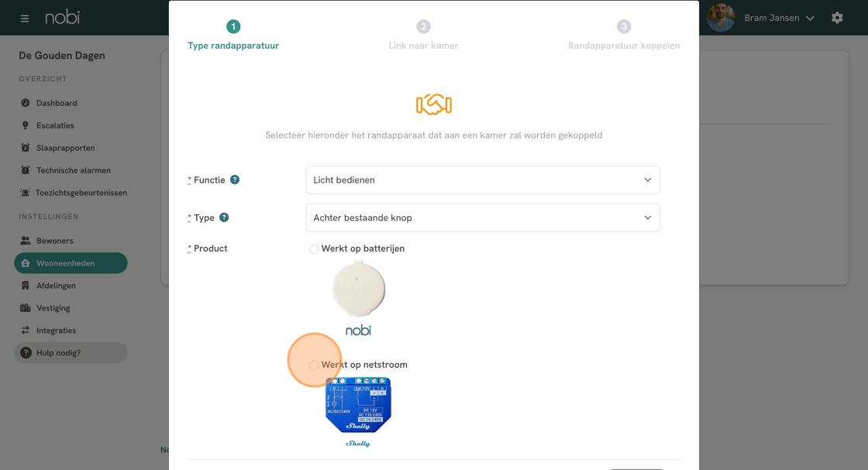
Task: Expand the Bram Jansen user menu chevron
Action: coord(811,18)
